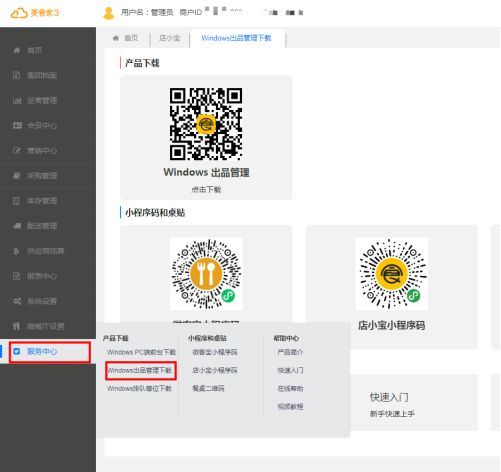Choose Windows排队等位下载 in flyout menu

(139, 389)
